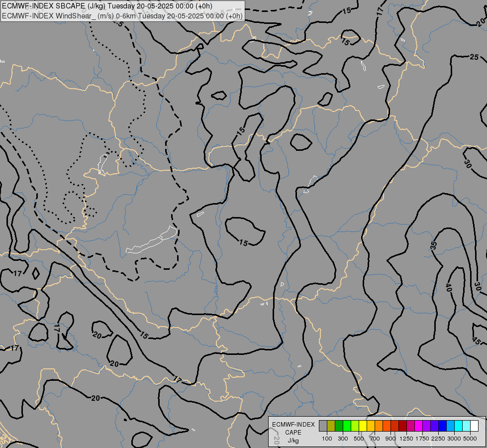Click the legend value 3000
487x448 pixels.
pos(454,439)
